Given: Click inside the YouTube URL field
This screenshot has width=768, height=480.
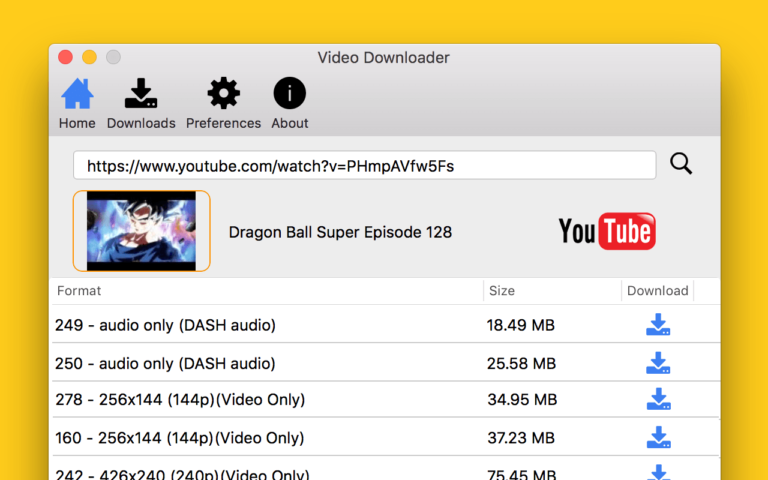Looking at the screenshot, I should [x=364, y=166].
